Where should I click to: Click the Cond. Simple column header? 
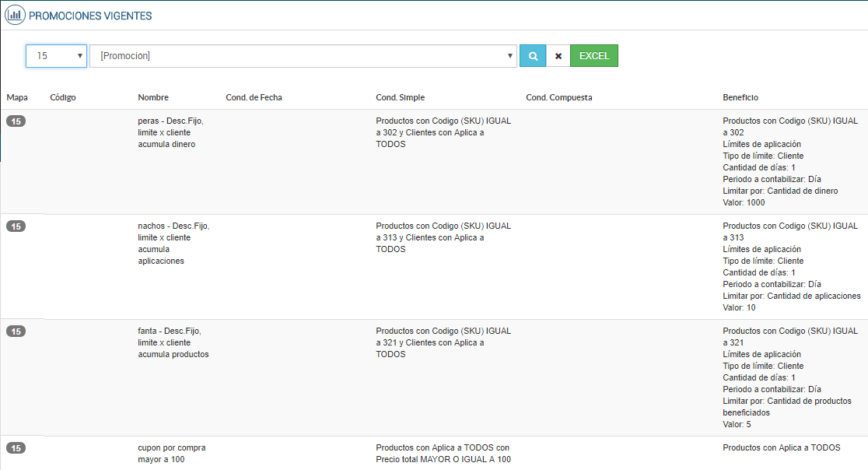coord(400,97)
